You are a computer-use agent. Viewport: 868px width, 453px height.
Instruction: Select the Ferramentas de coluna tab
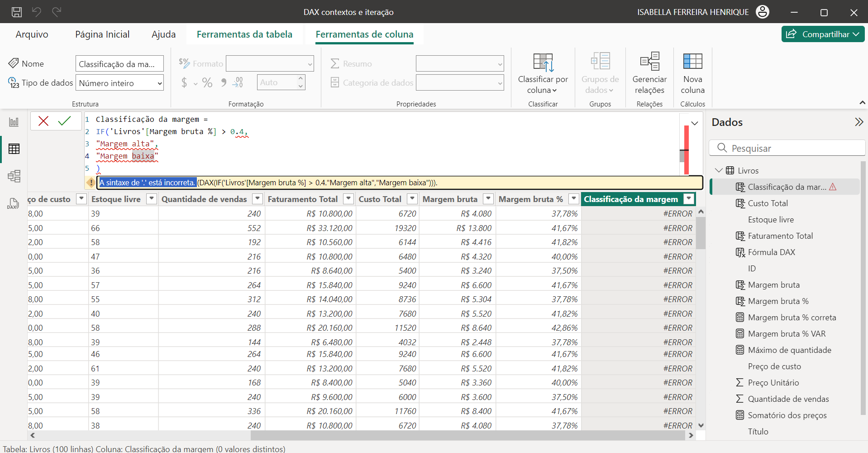[x=364, y=34]
